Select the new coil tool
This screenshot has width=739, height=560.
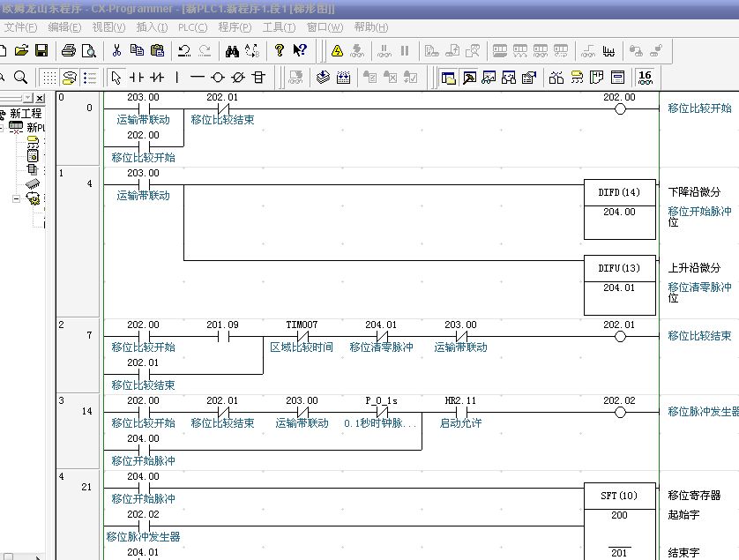[218, 78]
